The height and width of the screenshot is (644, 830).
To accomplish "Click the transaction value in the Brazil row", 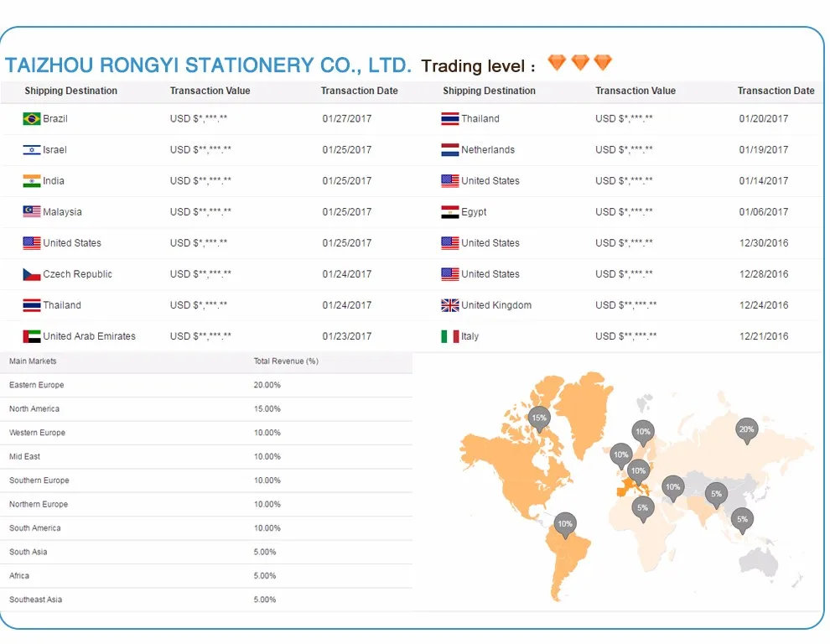I will pyautogui.click(x=199, y=118).
